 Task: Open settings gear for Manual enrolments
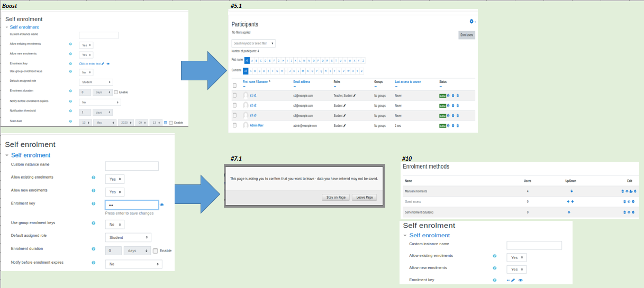click(635, 191)
